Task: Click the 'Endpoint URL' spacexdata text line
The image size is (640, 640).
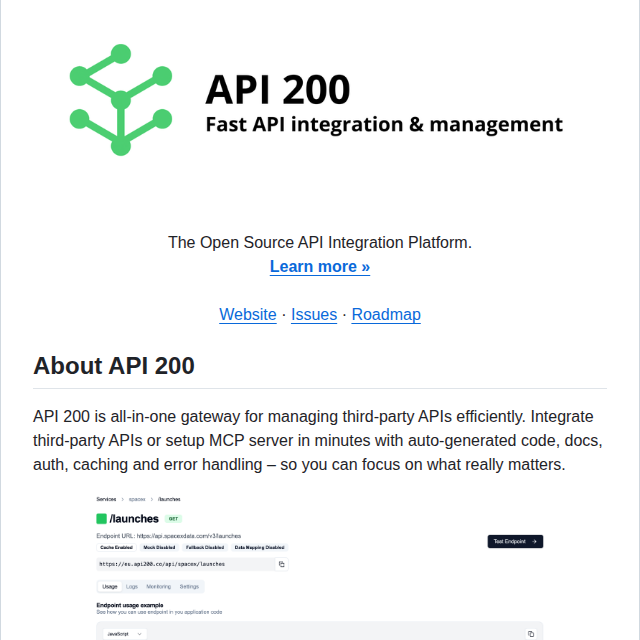Action: (x=169, y=536)
